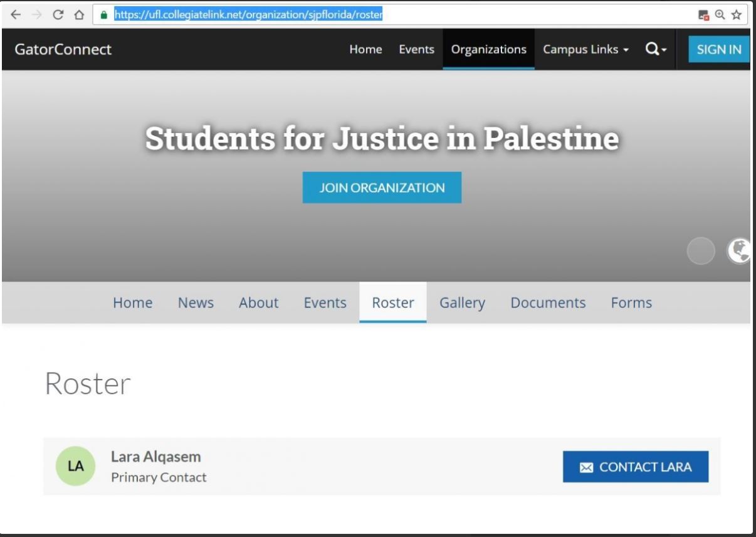Click the Primary Contact label

(x=159, y=477)
